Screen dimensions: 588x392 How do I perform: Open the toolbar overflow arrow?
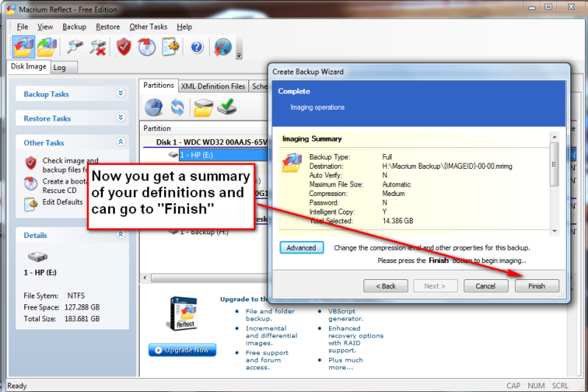tap(239, 55)
